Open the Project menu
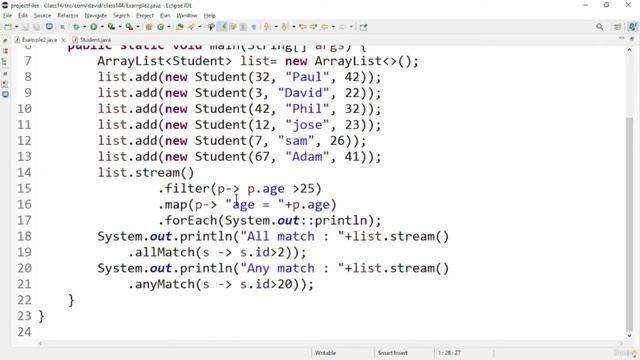Image resolution: width=640 pixels, height=360 pixels. pyautogui.click(x=144, y=15)
